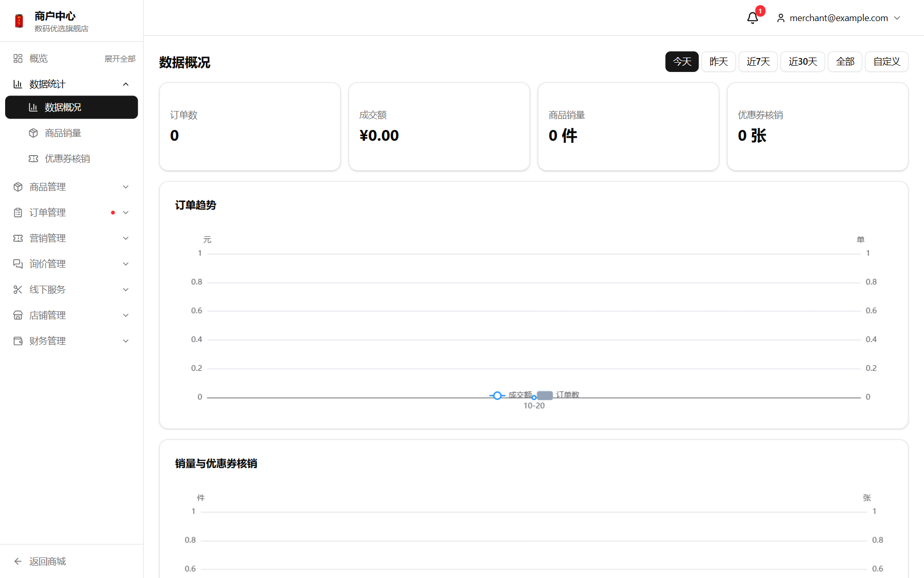924x578 pixels.
Task: Click the 数据统计 bar chart icon
Action: point(18,84)
